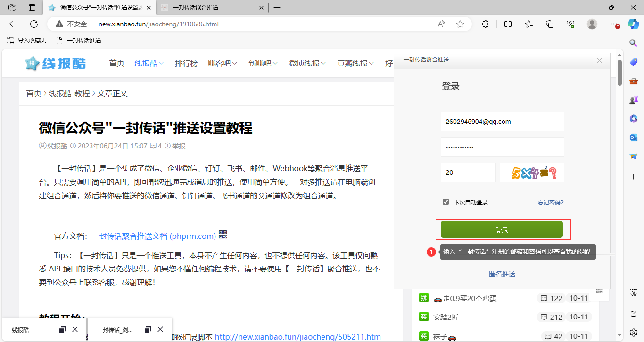Click the 线报酷-教程 breadcrumb link

[69, 93]
